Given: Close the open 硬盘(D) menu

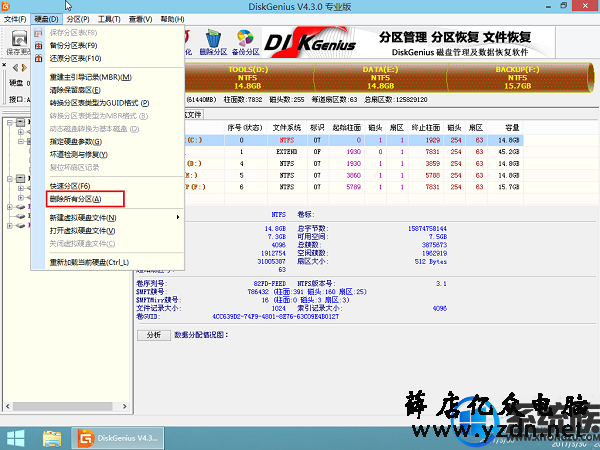Looking at the screenshot, I should [x=46, y=19].
